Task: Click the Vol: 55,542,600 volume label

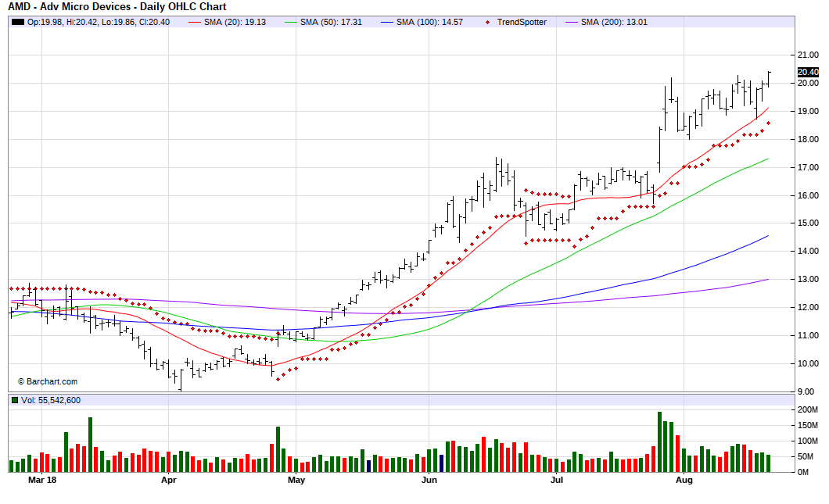Action: [51, 400]
